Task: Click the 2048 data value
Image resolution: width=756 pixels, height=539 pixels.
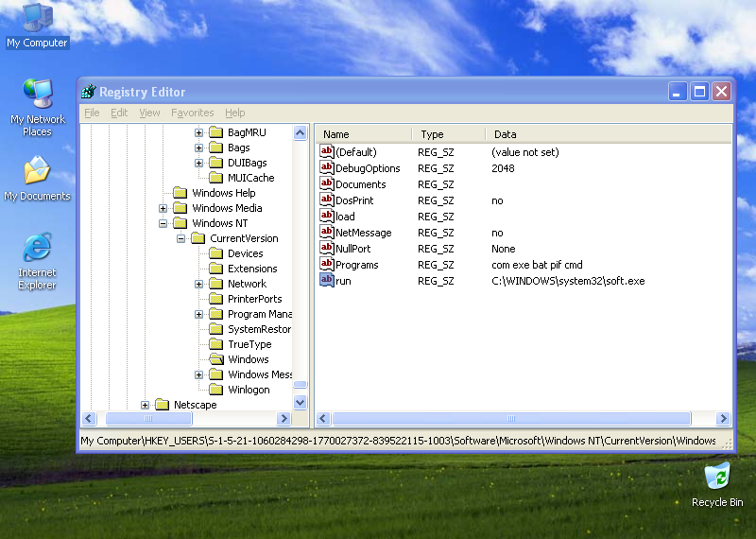Action: [503, 168]
